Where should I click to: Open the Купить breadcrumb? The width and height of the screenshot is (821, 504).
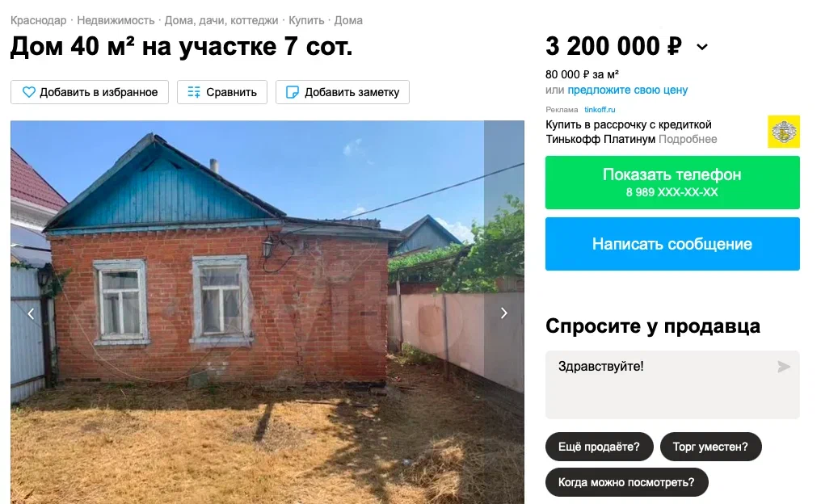click(x=306, y=20)
